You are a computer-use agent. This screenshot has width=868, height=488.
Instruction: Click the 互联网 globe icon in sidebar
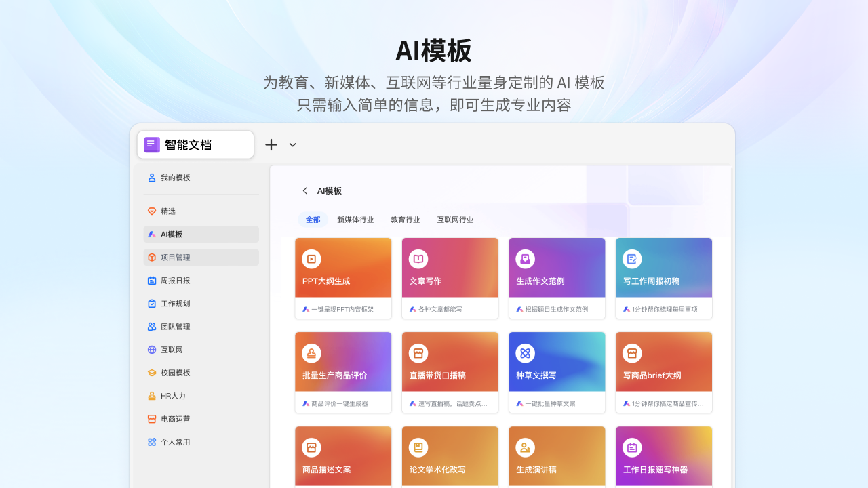[151, 349]
